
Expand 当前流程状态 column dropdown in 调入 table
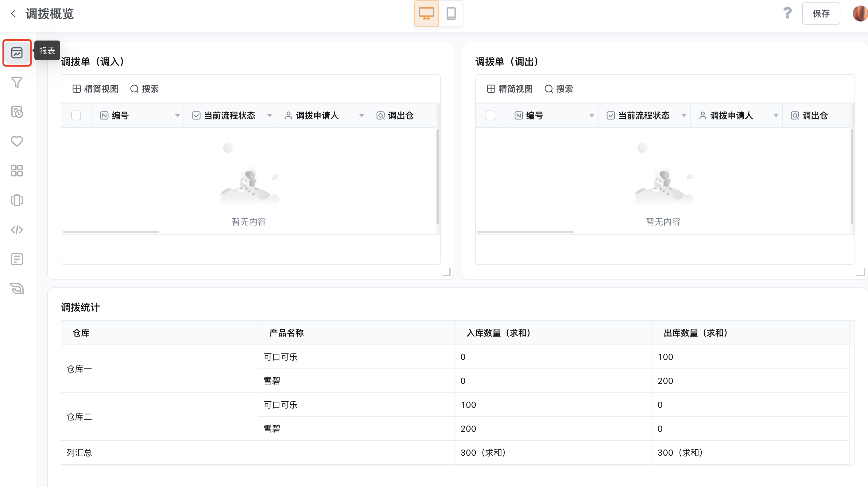[x=269, y=115]
